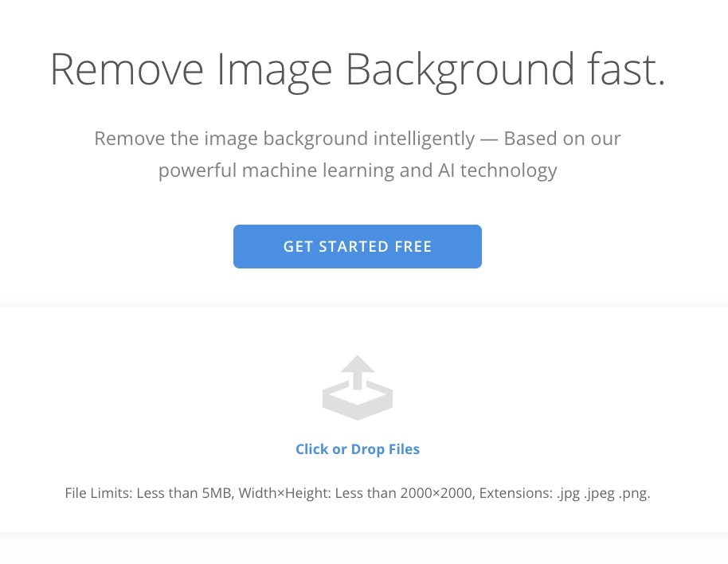Image resolution: width=728 pixels, height=564 pixels.
Task: Click the .png. extension text
Action: [635, 493]
